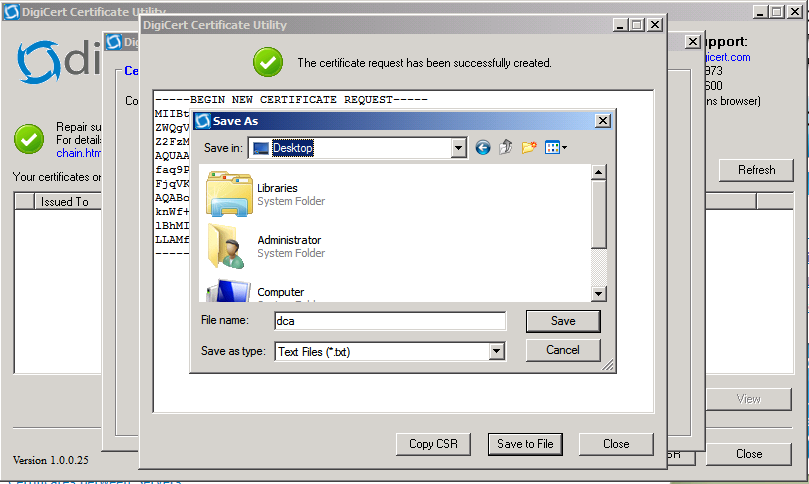Click the DigiCert icon in Save As title bar
809x484 pixels.
pos(203,121)
